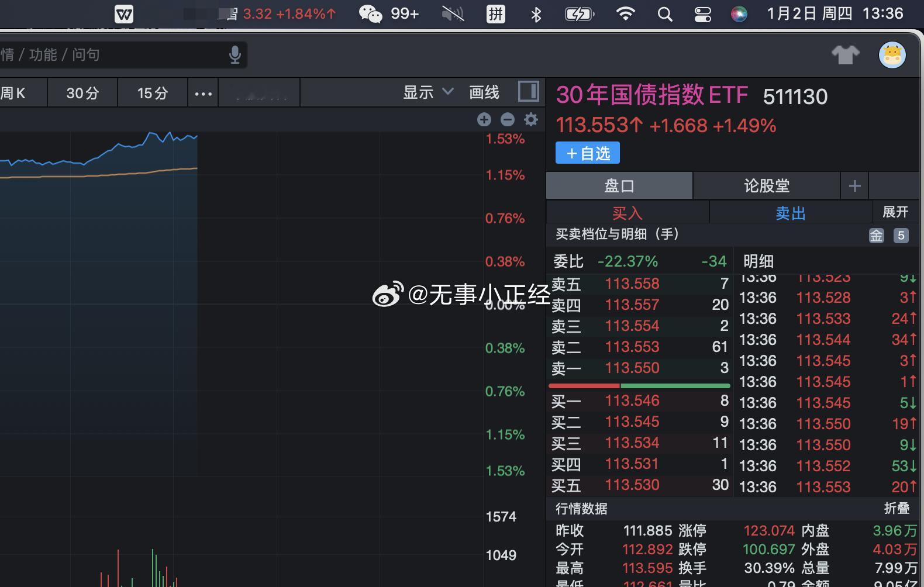
Task: Open chart settings gear icon
Action: tap(531, 120)
